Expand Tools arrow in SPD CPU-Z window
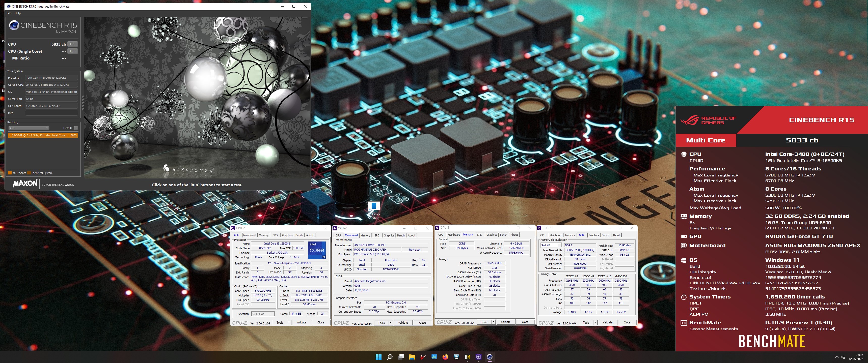The width and height of the screenshot is (868, 363). click(x=595, y=322)
